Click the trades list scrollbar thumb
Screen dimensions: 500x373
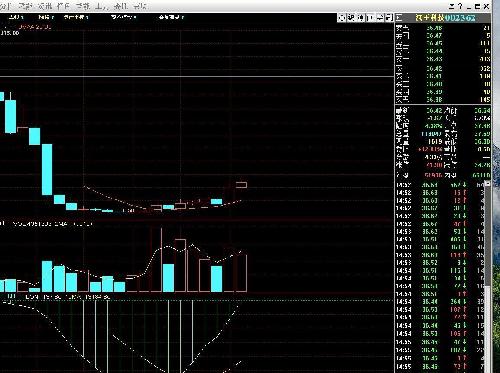[x=488, y=237]
